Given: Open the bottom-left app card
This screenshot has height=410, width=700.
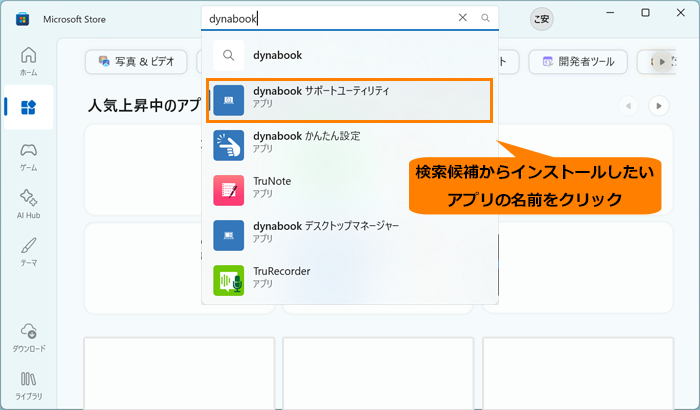Looking at the screenshot, I should coord(179,373).
